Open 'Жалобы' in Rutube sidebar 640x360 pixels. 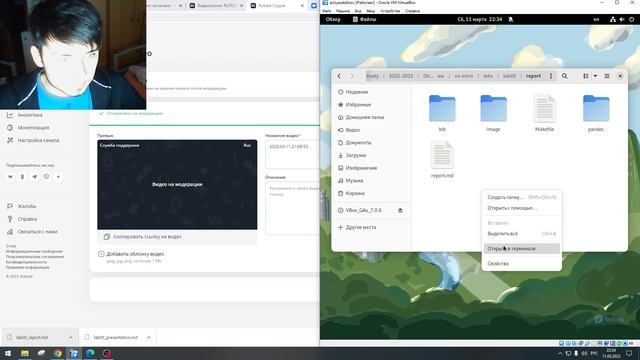coord(22,207)
